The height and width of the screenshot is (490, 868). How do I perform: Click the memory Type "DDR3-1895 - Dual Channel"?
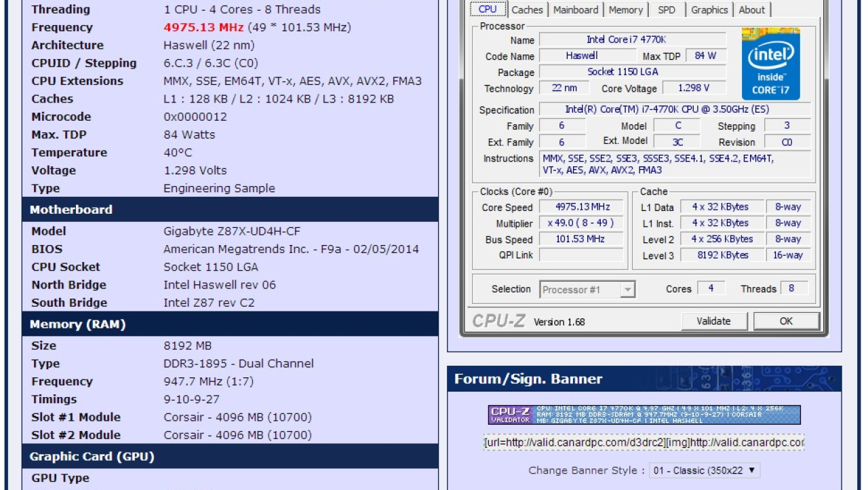pyautogui.click(x=239, y=364)
